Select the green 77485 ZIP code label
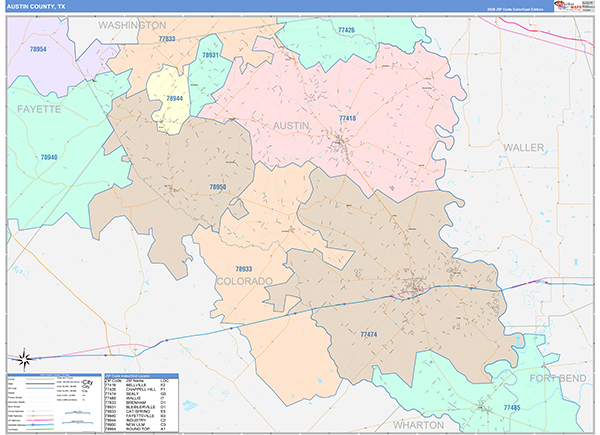This screenshot has height=435, width=600. pos(510,408)
